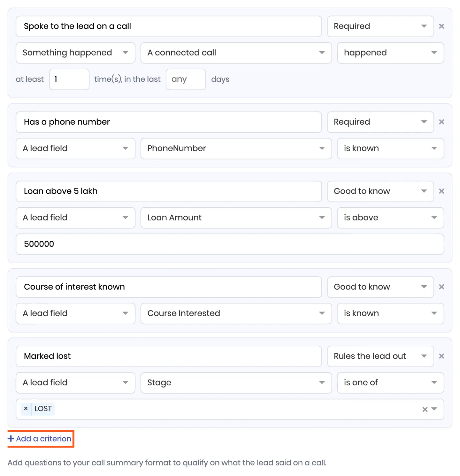Open the 'A connected call' dropdown
Viewport: 460px width, 476px height.
(236, 53)
